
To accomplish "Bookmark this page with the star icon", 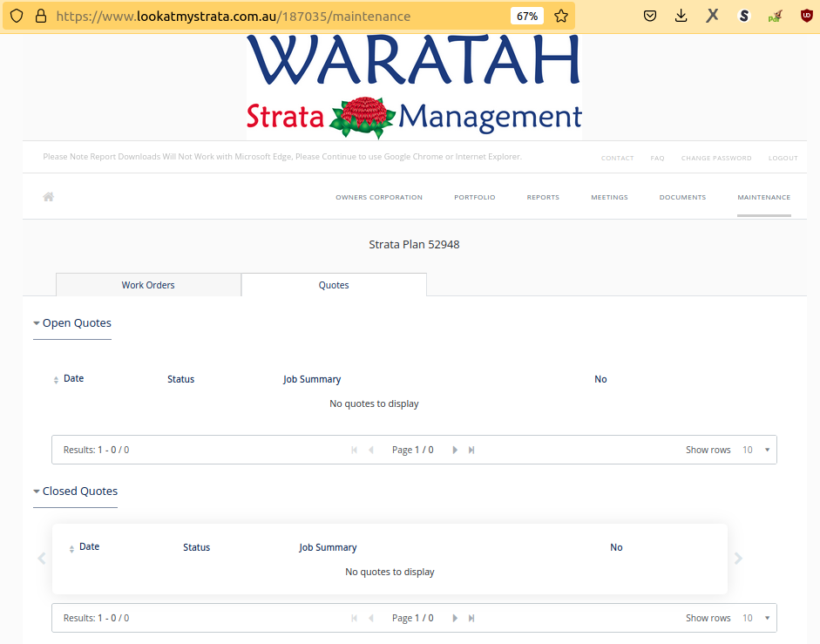I will (x=561, y=16).
